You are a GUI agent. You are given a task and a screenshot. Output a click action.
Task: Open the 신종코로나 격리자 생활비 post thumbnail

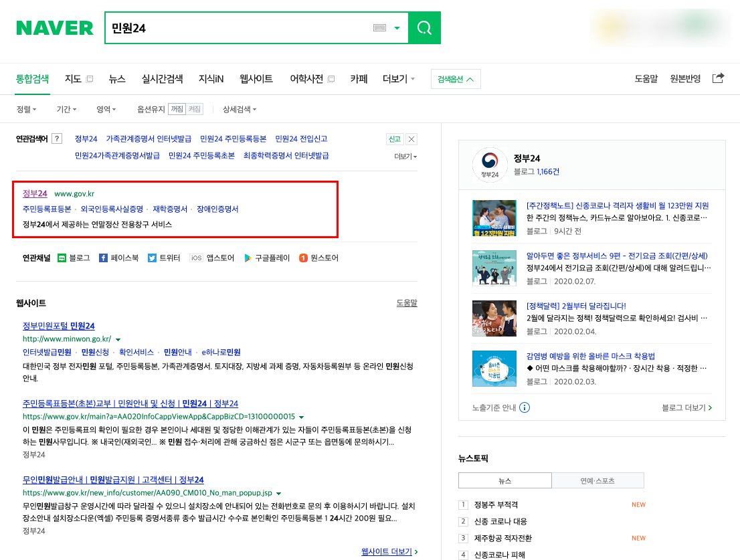click(494, 218)
